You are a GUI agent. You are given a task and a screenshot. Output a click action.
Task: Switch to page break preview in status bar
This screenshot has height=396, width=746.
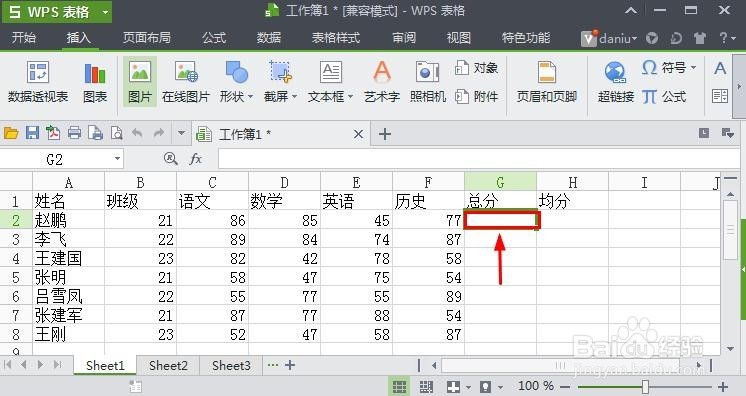426,386
